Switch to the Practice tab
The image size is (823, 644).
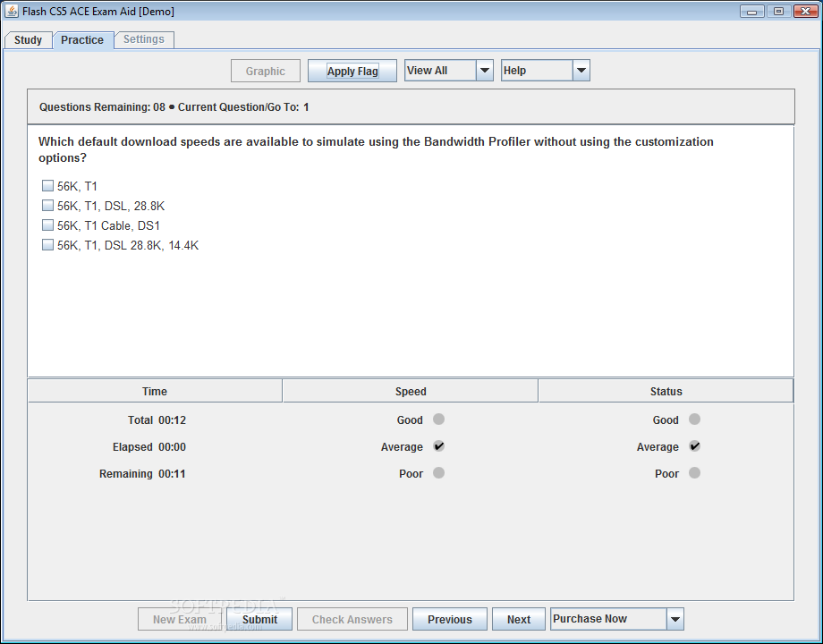(x=82, y=40)
